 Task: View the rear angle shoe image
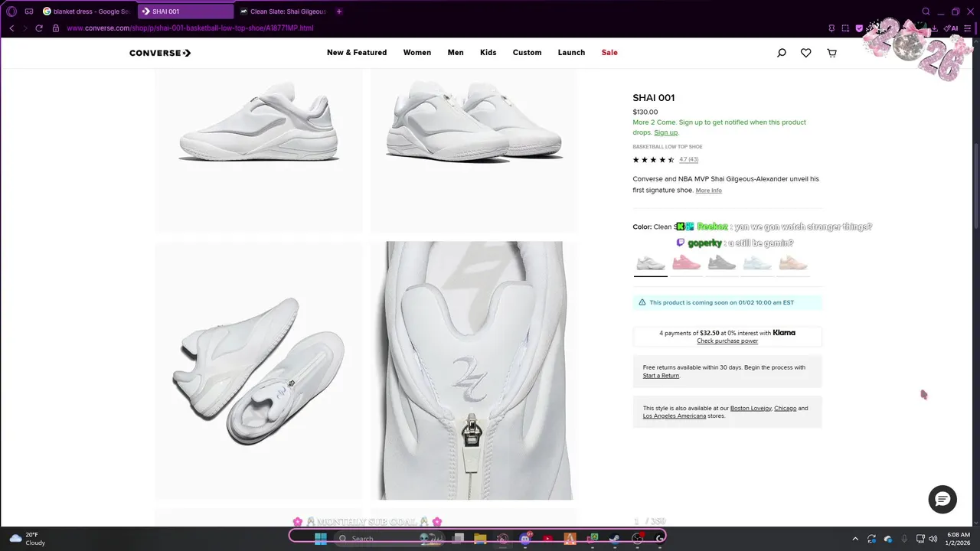point(475,151)
